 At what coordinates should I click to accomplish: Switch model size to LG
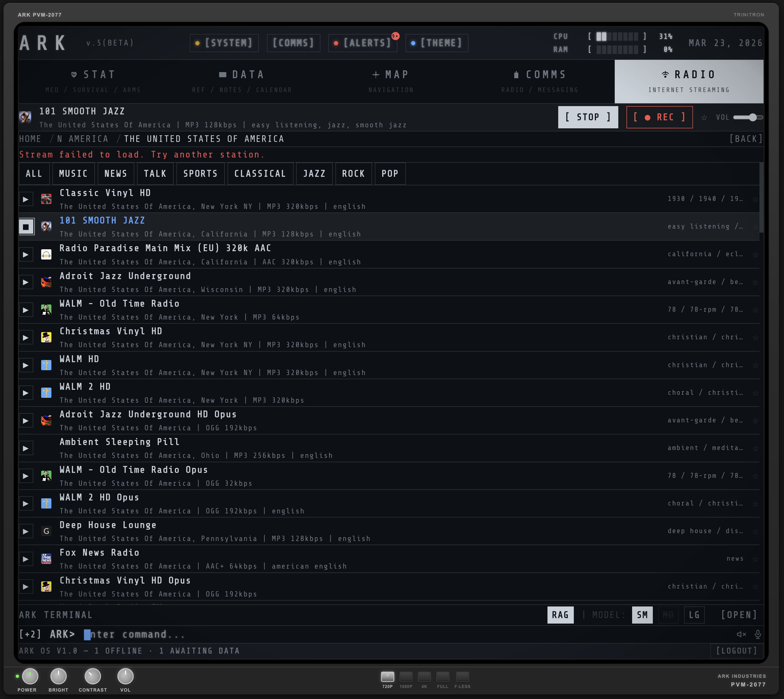click(x=694, y=615)
